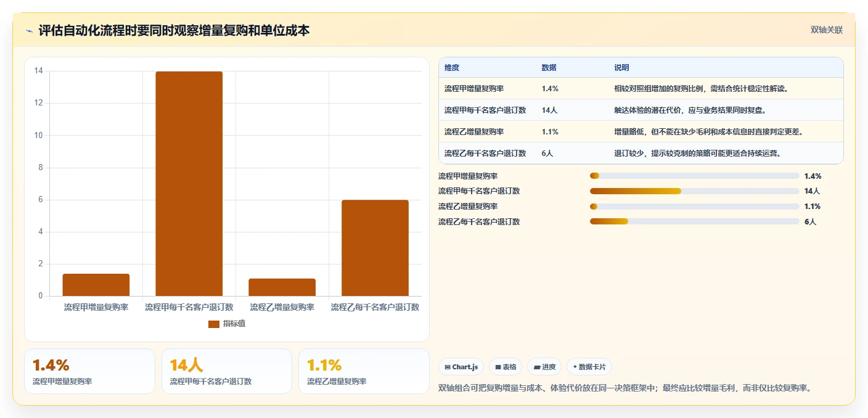Click progress label 流程乙每千名客户退订数

(x=479, y=221)
